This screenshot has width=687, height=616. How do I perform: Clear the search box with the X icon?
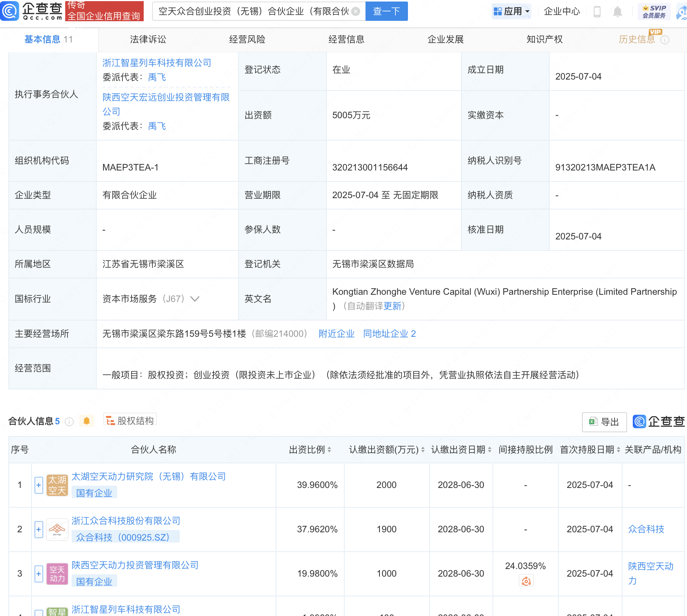[356, 11]
